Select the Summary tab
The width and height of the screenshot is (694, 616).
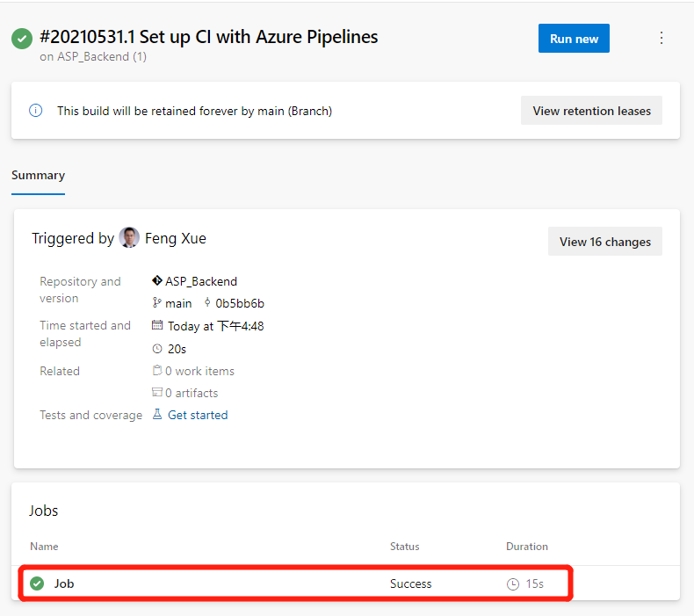tap(38, 176)
